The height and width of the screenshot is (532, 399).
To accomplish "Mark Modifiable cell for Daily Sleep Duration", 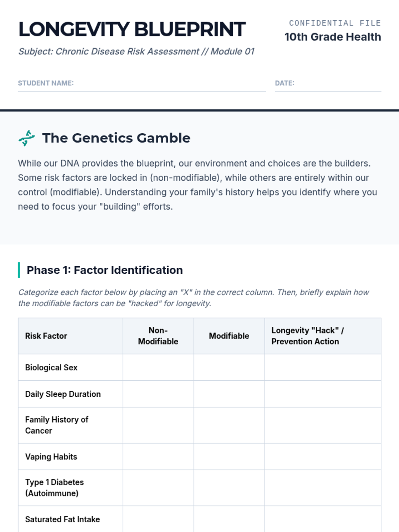I will coord(229,394).
